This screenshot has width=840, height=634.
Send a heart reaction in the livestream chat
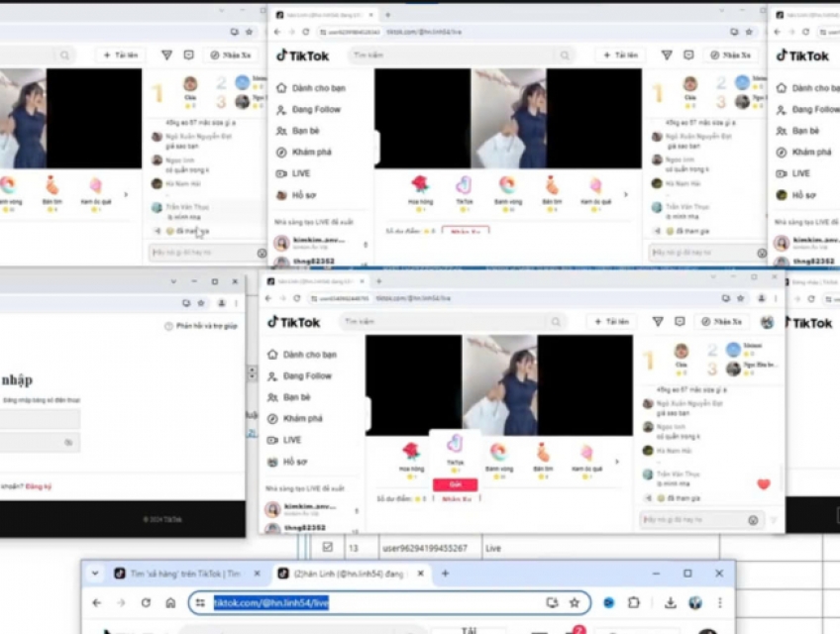point(764,484)
